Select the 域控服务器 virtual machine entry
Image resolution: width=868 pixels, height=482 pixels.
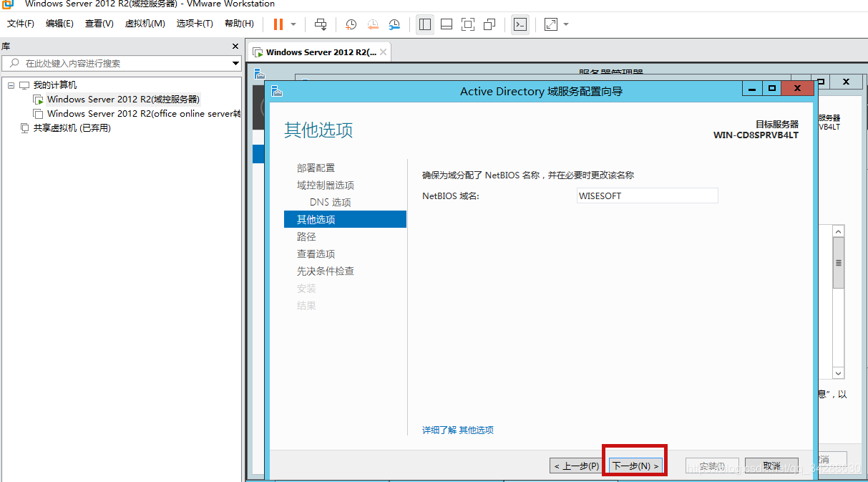coord(123,100)
